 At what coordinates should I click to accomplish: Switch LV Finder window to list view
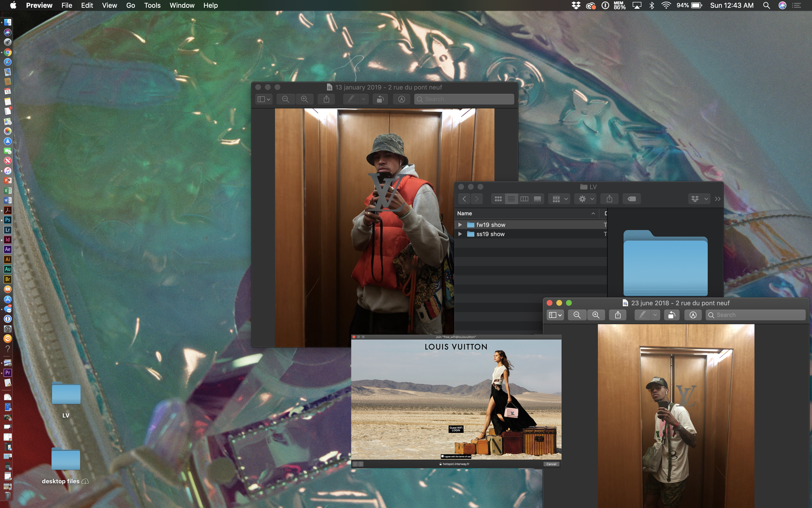[x=511, y=199]
